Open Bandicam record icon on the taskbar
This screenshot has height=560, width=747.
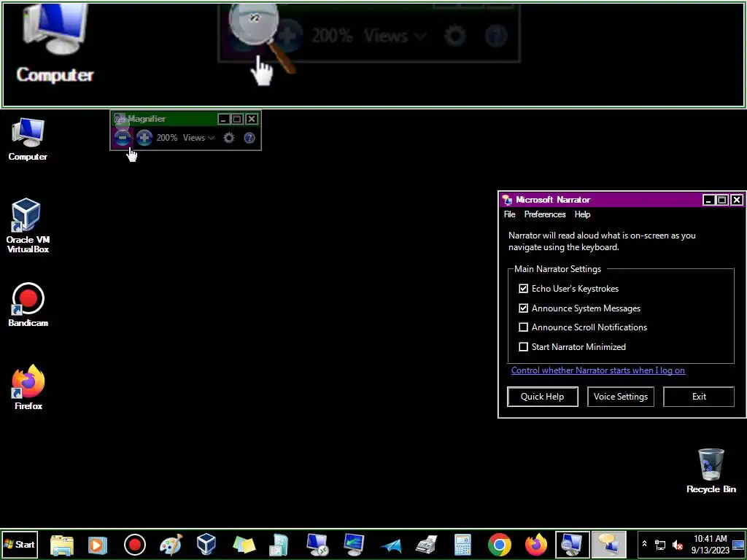(x=135, y=545)
